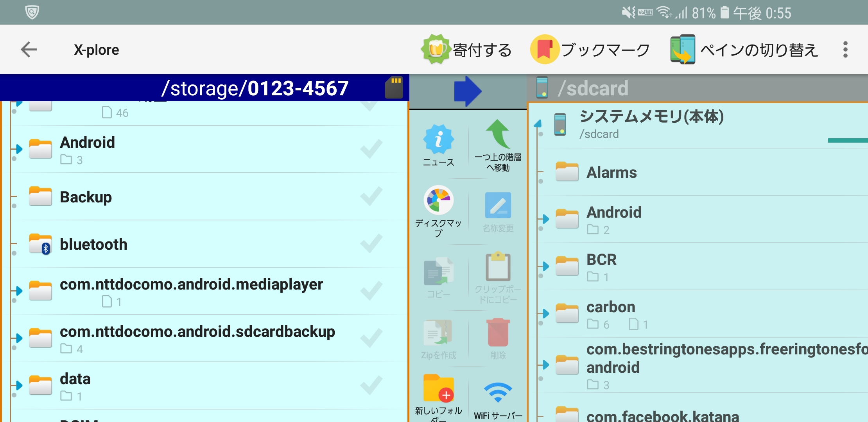
Task: Select the /storage/0123-4567 pane header
Action: pos(204,88)
